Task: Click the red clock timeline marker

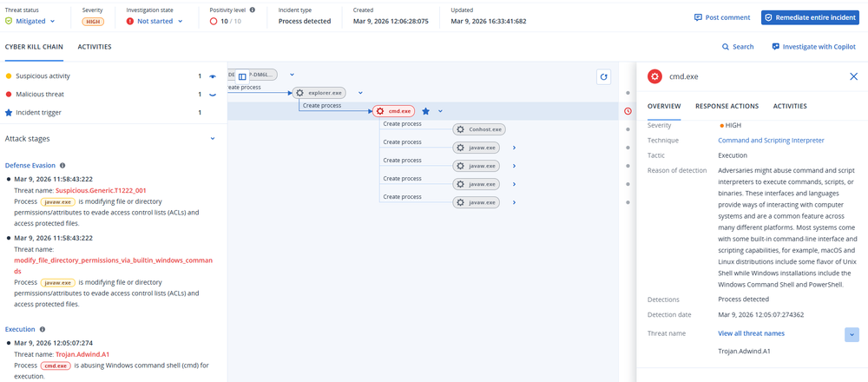Action: tap(628, 111)
